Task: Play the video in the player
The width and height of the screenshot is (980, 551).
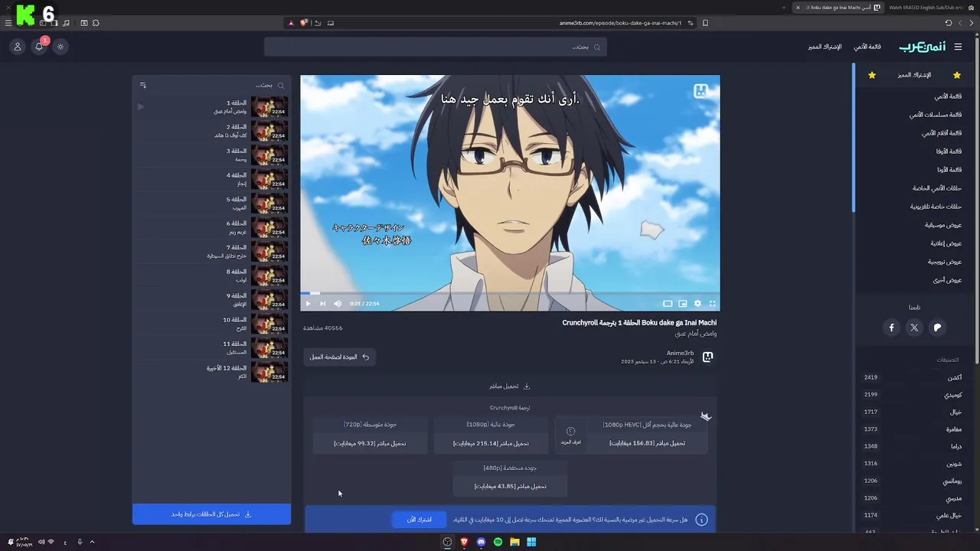Action: [x=308, y=304]
